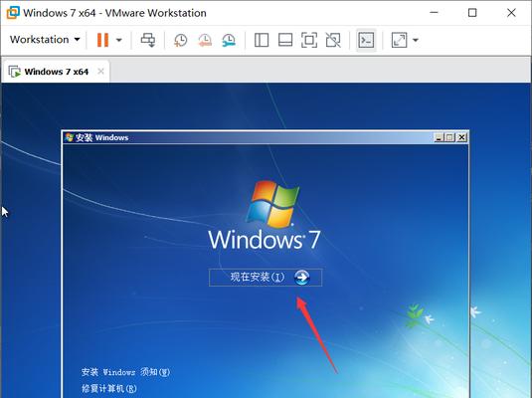Revert to the previous snapshot
Screen dimensions: 532x398
pyautogui.click(x=205, y=40)
